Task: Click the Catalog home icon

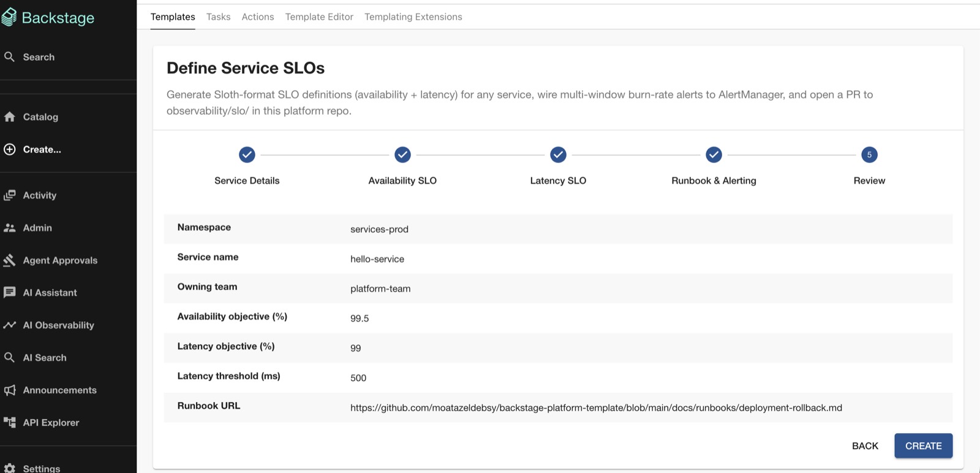Action: [9, 116]
